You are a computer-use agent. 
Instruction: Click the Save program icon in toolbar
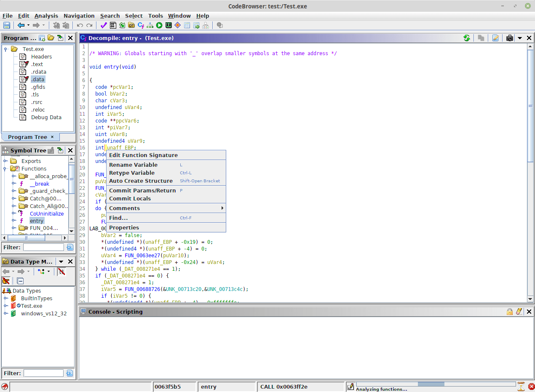(x=6, y=26)
